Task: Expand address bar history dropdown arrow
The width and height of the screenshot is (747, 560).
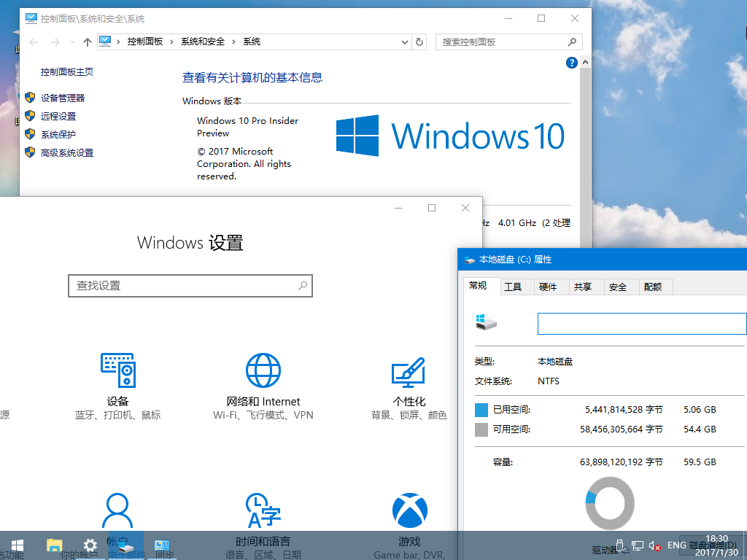Action: [x=404, y=42]
